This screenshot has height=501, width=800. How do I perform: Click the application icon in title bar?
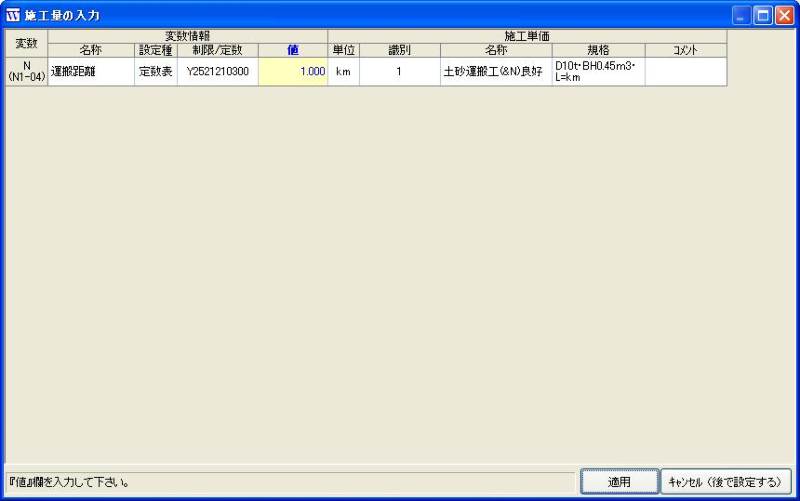13,15
